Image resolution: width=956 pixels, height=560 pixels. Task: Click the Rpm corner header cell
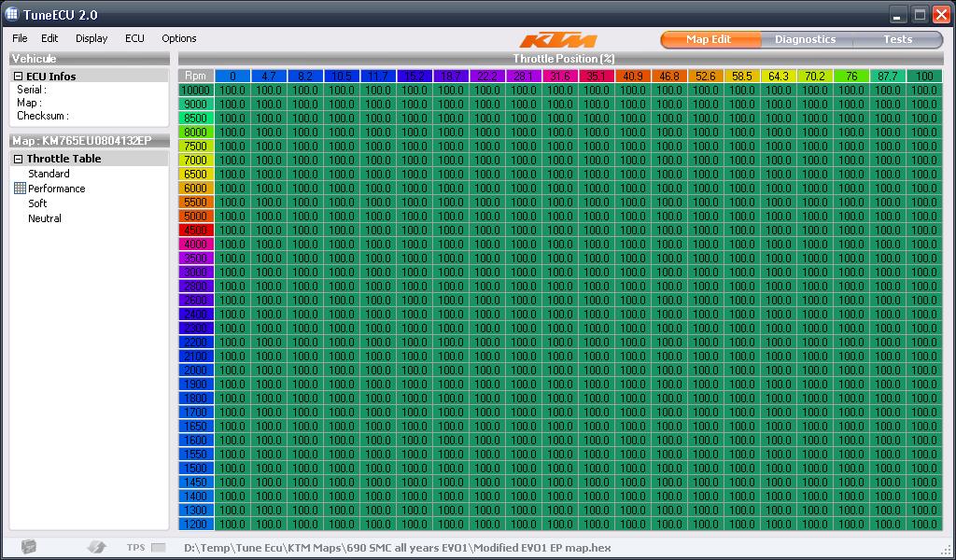[196, 77]
